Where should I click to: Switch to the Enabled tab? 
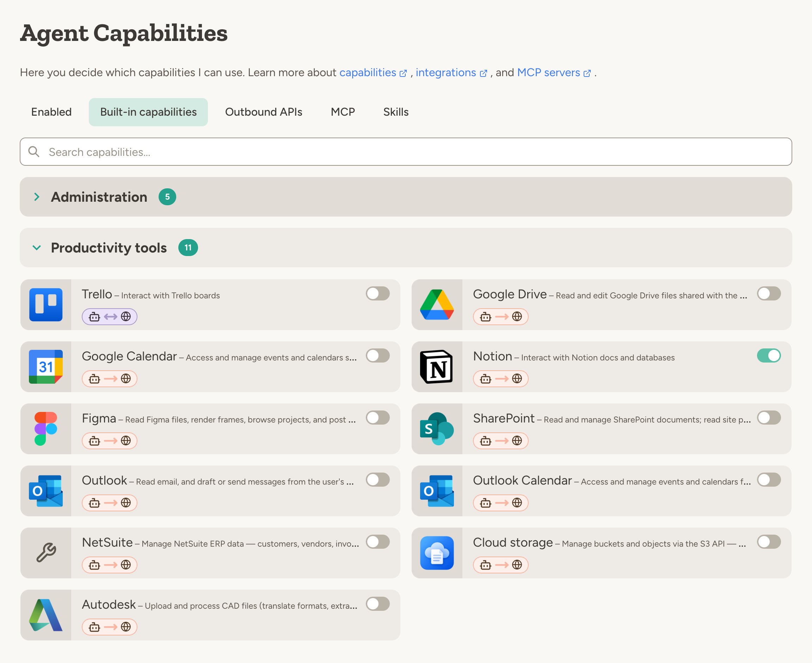click(x=51, y=112)
